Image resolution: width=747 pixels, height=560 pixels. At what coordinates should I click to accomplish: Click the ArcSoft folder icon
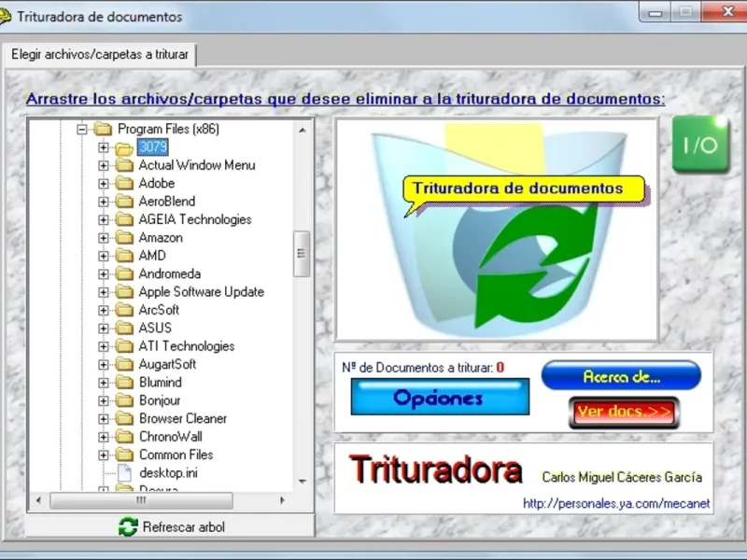(124, 310)
